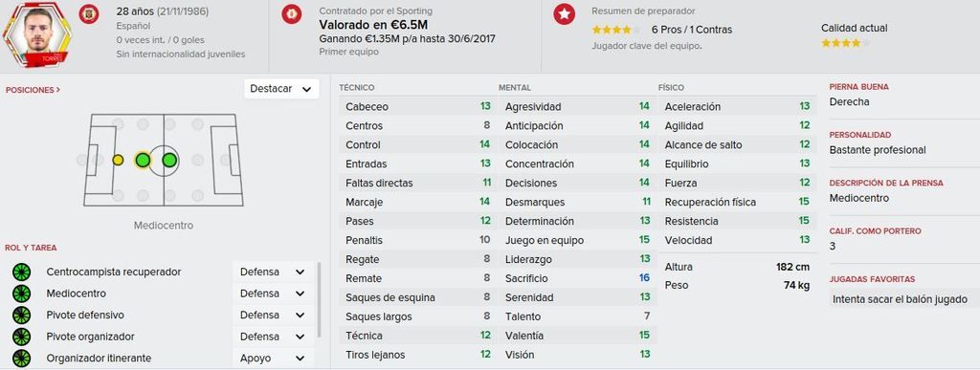This screenshot has height=370, width=980.
Task: Click the Calidad actual star rating
Action: (x=845, y=43)
